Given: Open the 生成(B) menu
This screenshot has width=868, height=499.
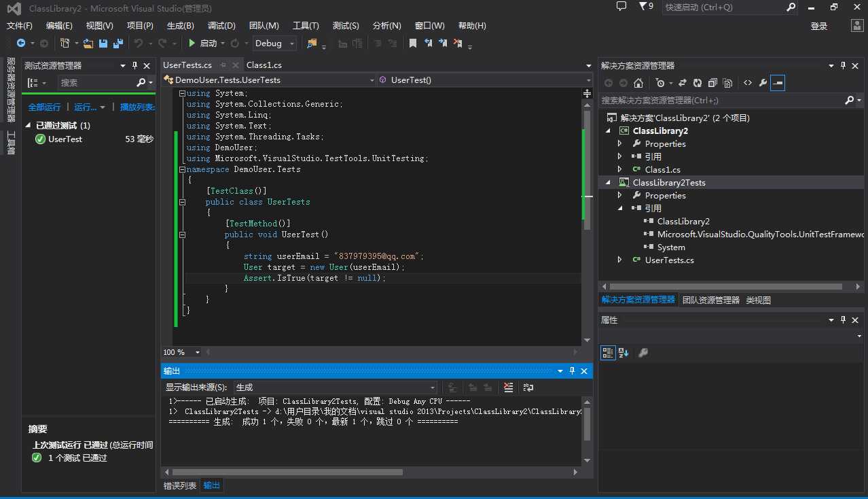Looking at the screenshot, I should [180, 26].
